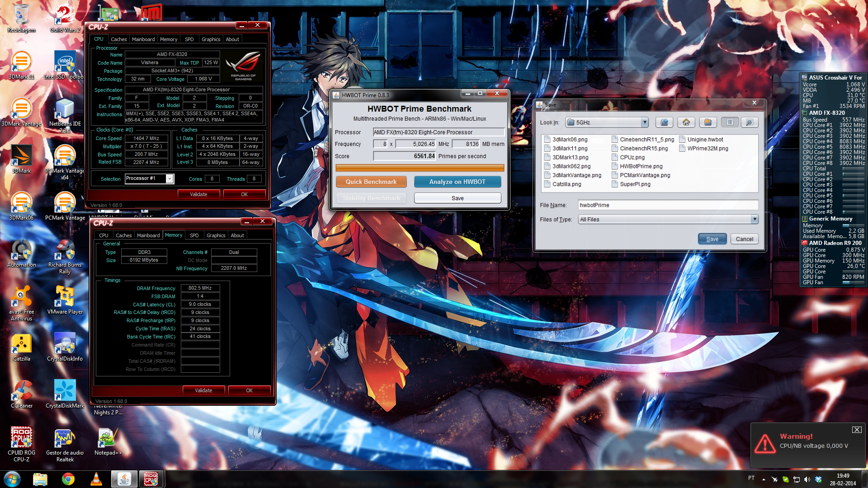
Task: Go up one folder level in Save dialog
Action: click(664, 122)
